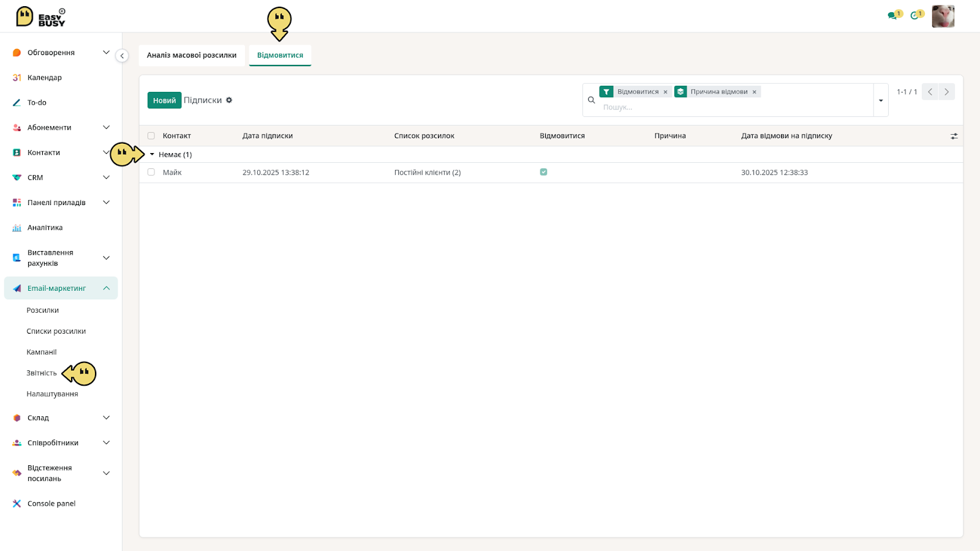Image resolution: width=980 pixels, height=551 pixels.
Task: Click the Відстеження посилань icon
Action: [x=17, y=473]
